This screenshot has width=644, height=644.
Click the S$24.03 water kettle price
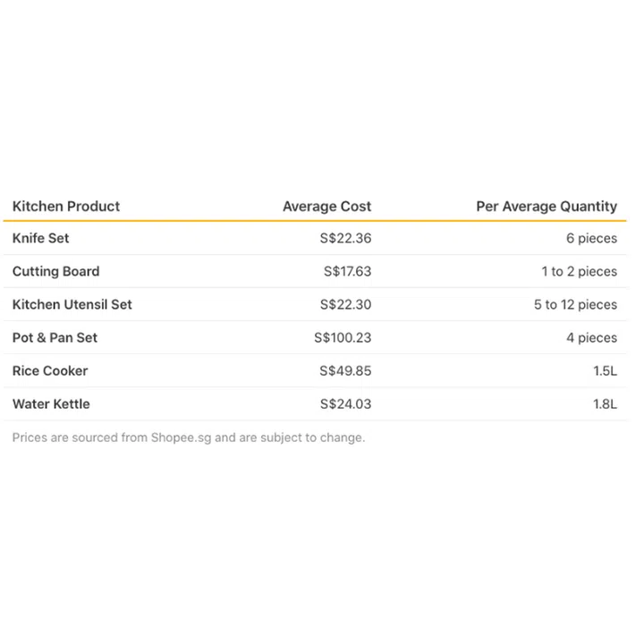(345, 404)
